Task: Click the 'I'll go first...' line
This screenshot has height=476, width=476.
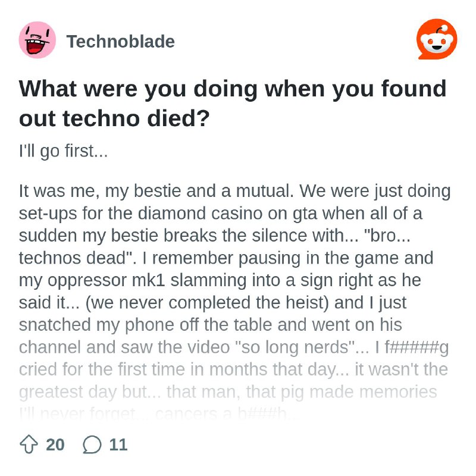Action: point(63,151)
